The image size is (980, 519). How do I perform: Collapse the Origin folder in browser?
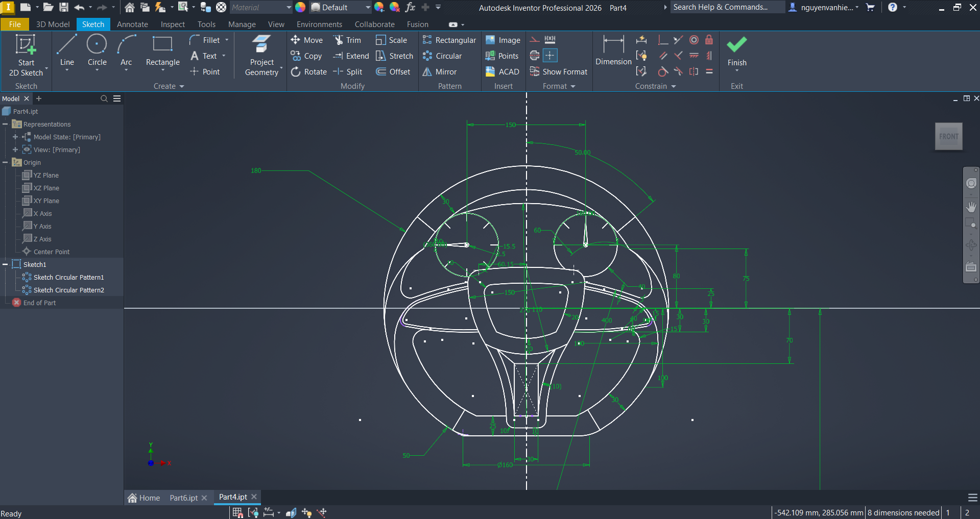click(x=5, y=162)
